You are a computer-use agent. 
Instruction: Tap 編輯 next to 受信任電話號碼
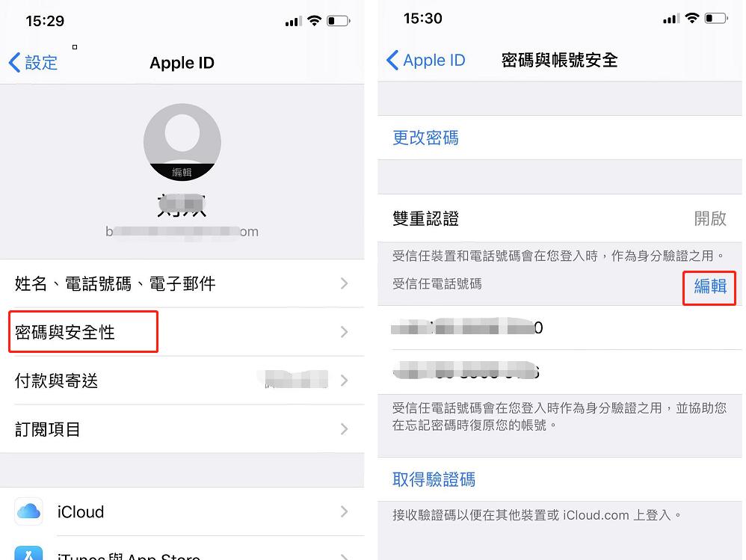click(710, 286)
